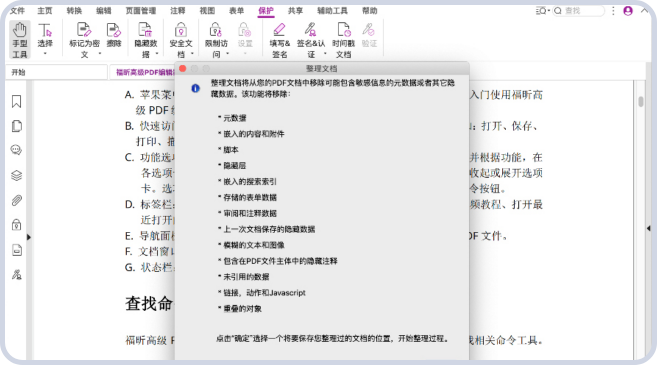
Task: Click the blue info icon in dialog
Action: click(x=195, y=88)
